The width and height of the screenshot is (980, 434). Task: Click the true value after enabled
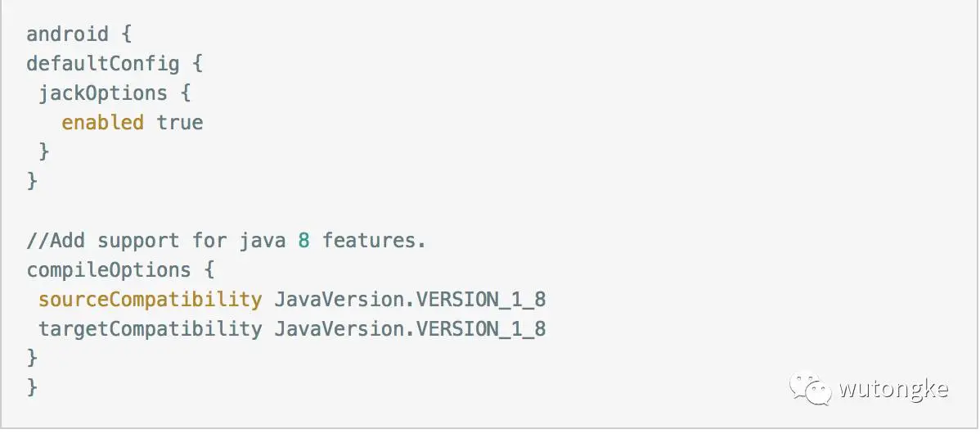(180, 123)
